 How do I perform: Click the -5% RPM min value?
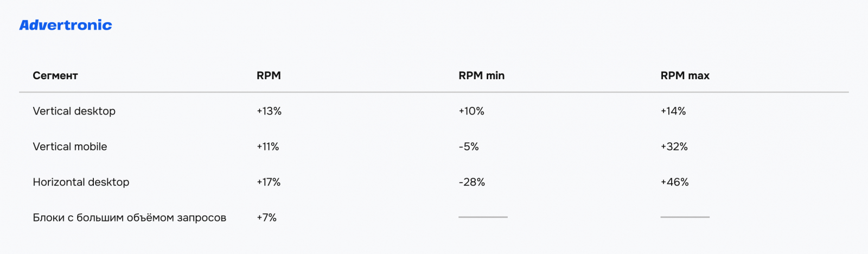tap(469, 147)
